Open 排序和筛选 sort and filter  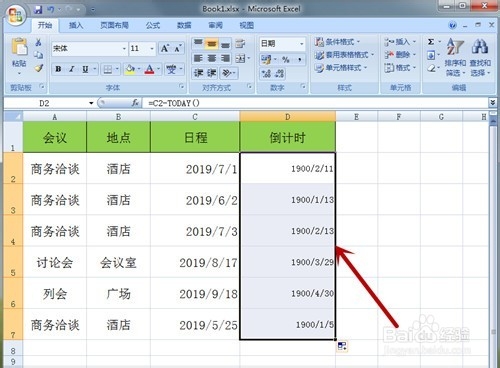click(x=455, y=57)
